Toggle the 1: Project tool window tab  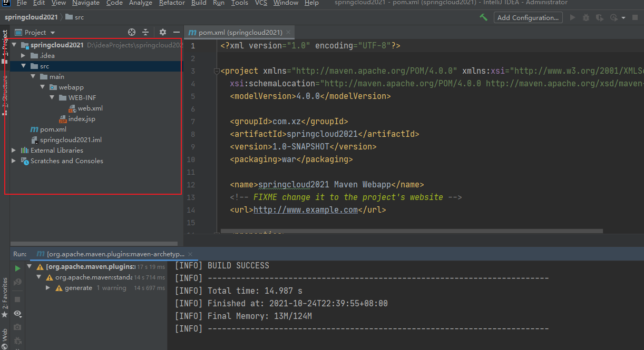pyautogui.click(x=5, y=43)
